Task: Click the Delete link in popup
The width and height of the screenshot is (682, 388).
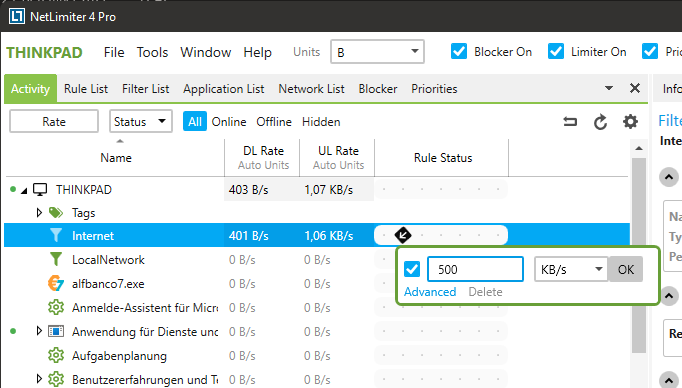Action: pyautogui.click(x=485, y=291)
